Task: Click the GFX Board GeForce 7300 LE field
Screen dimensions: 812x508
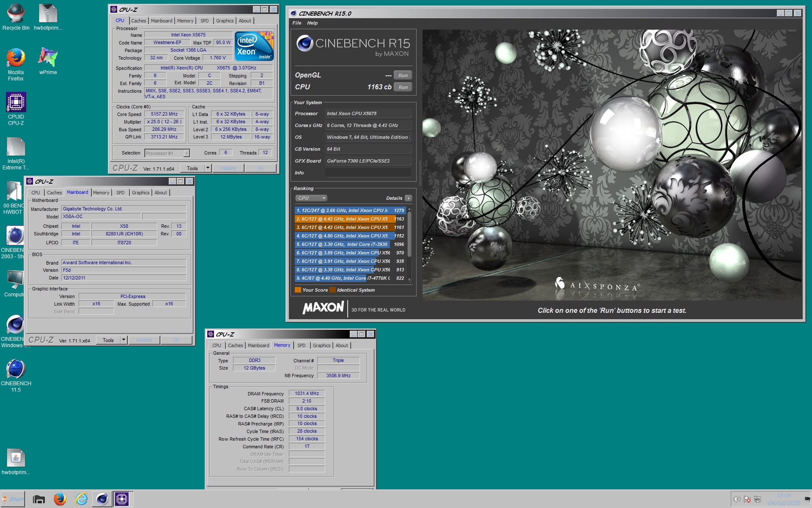Action: tap(368, 161)
